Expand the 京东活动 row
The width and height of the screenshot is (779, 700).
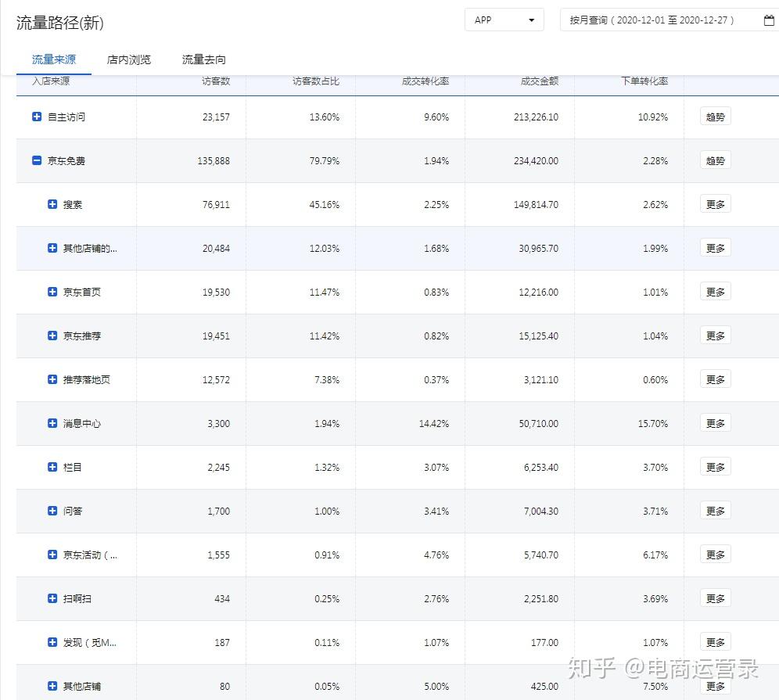click(x=52, y=555)
